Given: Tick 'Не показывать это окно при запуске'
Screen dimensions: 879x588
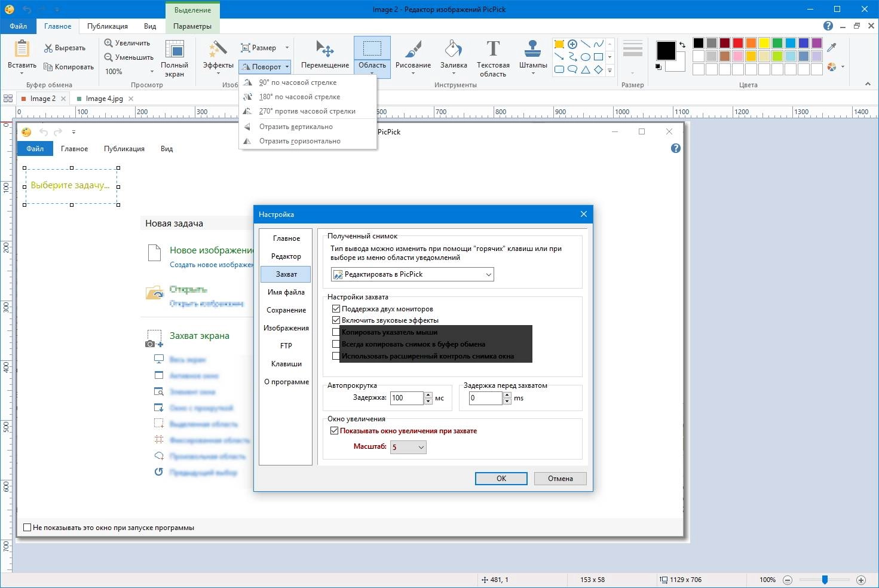Looking at the screenshot, I should [27, 528].
